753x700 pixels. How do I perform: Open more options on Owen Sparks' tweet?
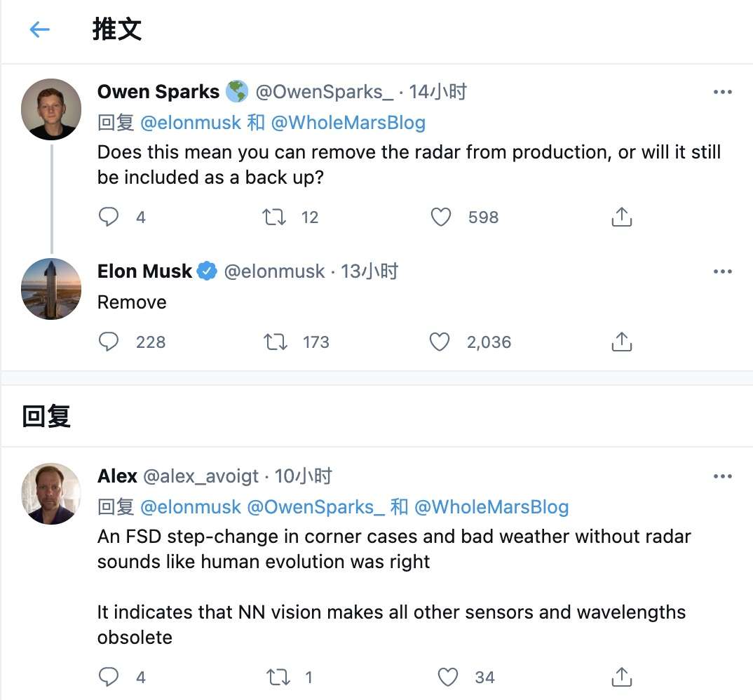722,92
